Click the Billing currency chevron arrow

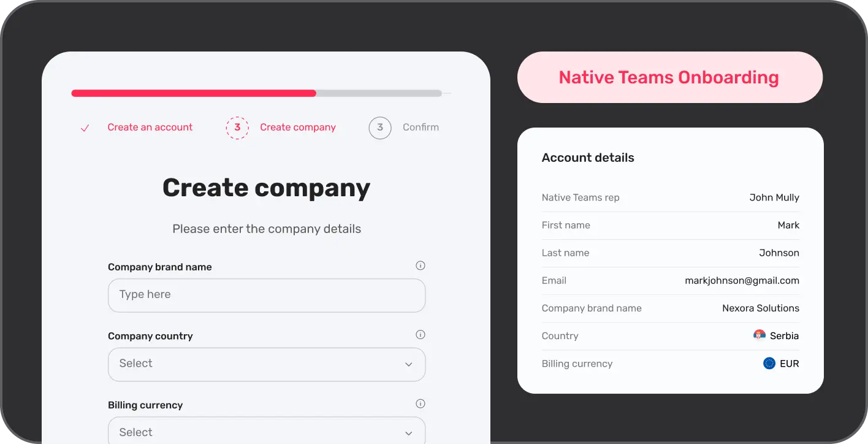[409, 433]
